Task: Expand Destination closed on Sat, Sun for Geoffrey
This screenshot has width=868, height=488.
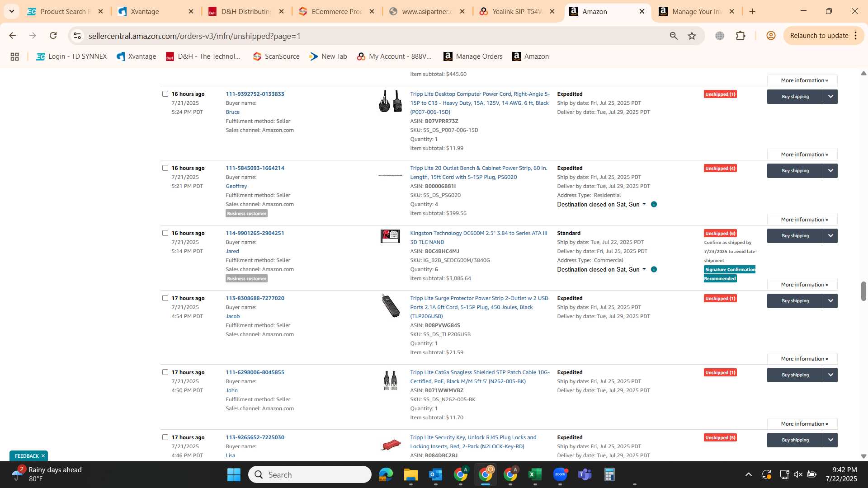Action: pyautogui.click(x=602, y=204)
